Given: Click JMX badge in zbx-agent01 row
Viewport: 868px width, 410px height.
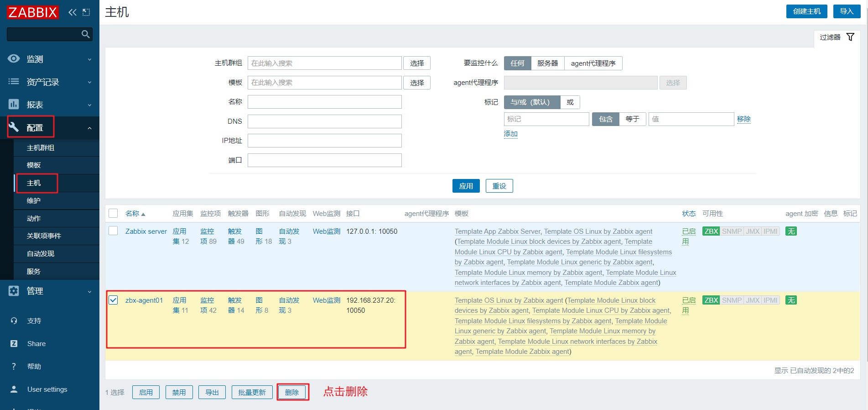Looking at the screenshot, I should (753, 300).
